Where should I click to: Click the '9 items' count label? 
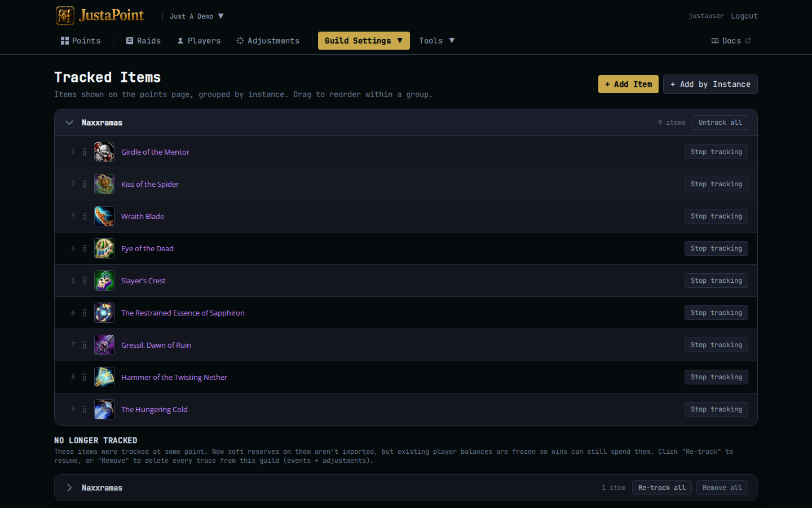point(672,122)
